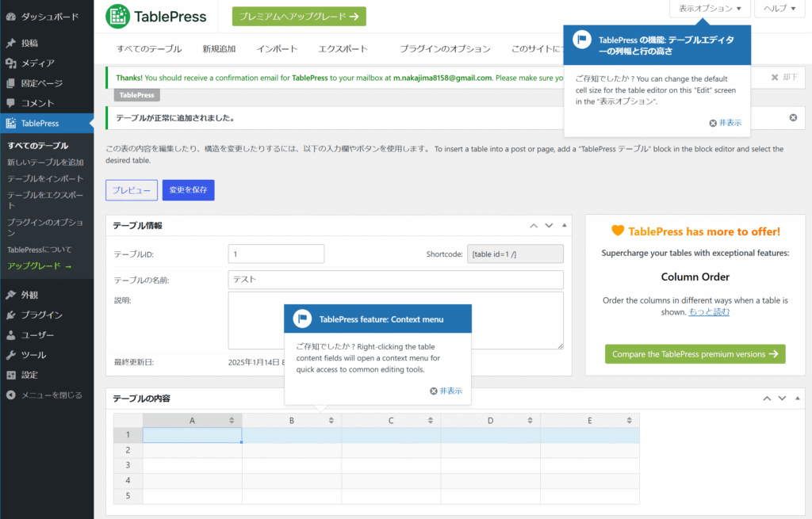Open the 表示オプション dropdown

[x=710, y=9]
